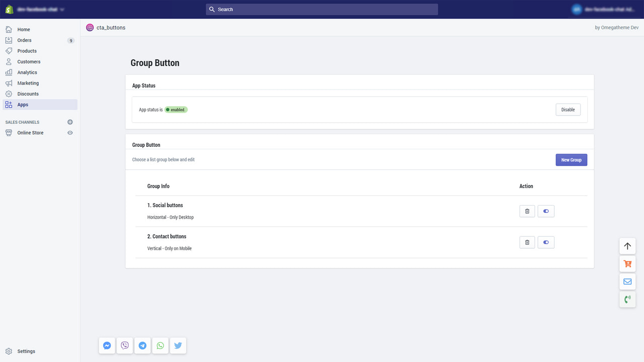Screen dimensions: 644x362
Task: Click the Viber chat icon
Action: click(x=124, y=345)
